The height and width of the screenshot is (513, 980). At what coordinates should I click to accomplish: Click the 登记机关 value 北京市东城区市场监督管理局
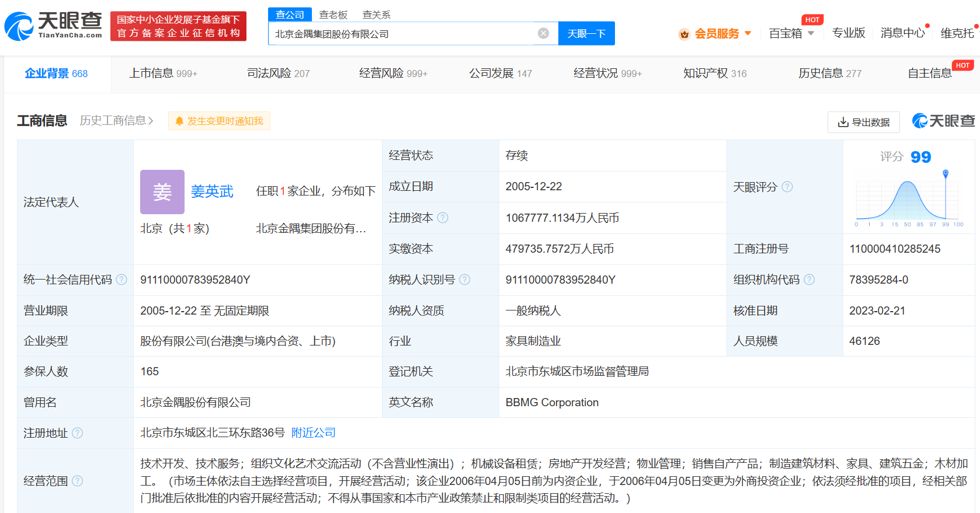577,371
